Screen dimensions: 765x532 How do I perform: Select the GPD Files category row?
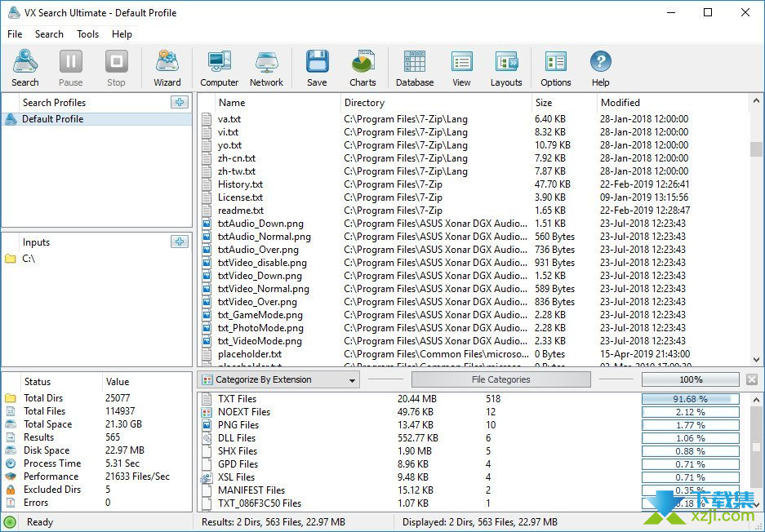coord(474,464)
